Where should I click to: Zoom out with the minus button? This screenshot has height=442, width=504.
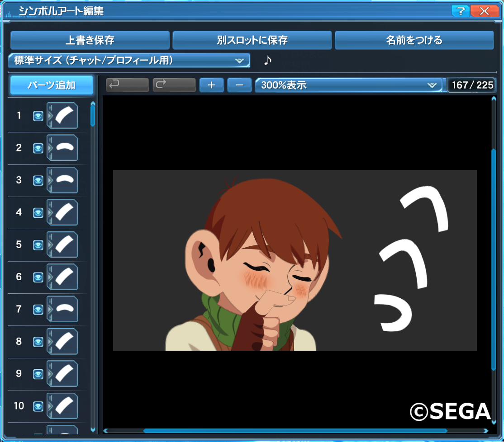239,85
